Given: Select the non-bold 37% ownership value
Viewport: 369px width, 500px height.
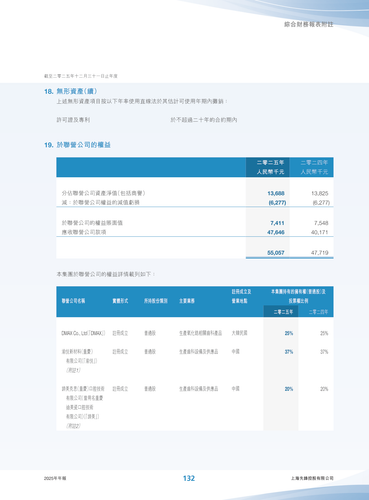Looking at the screenshot, I should pyautogui.click(x=324, y=352).
